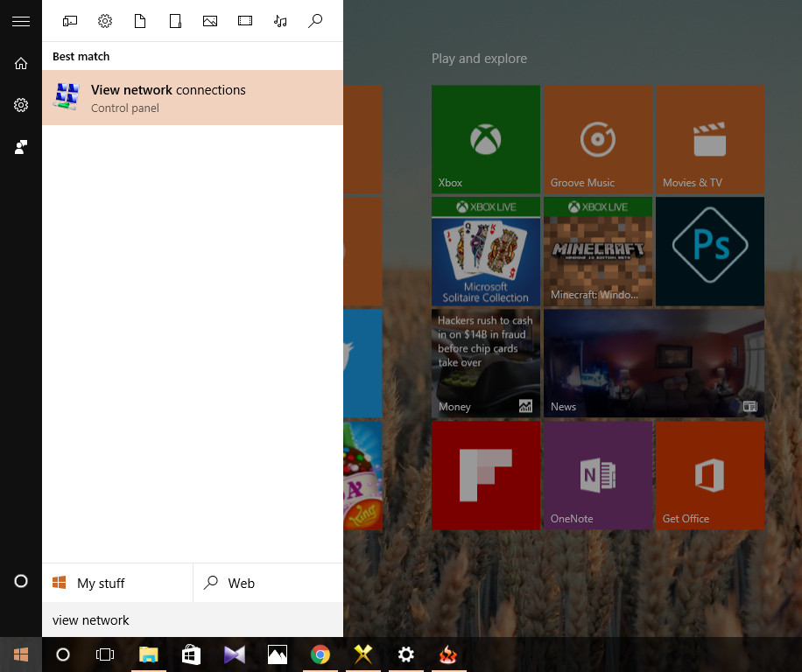Click the 'Play and explore' group heading
The width and height of the screenshot is (802, 672).
[x=479, y=59]
